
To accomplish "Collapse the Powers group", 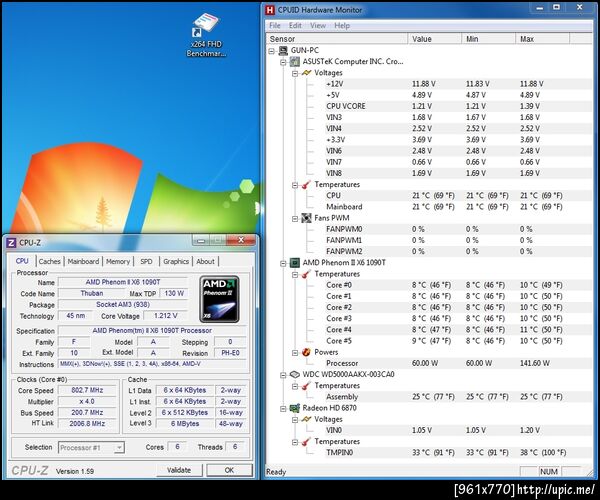I will coord(295,353).
